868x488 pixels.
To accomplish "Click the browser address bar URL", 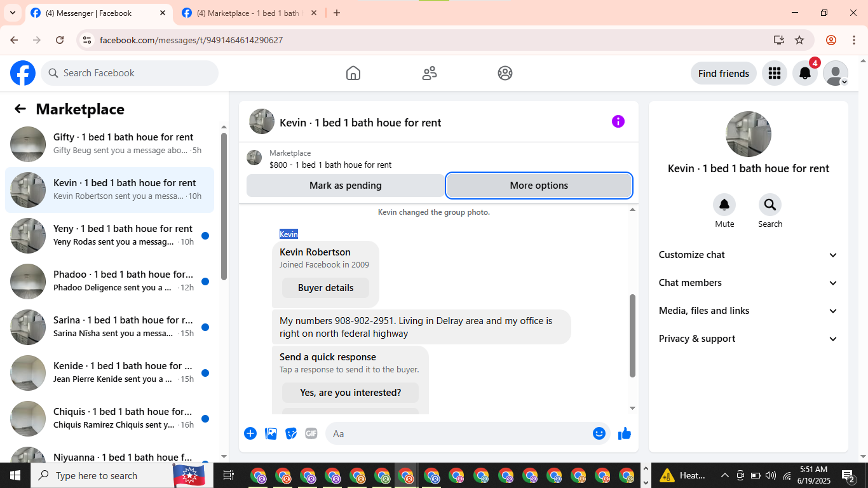I will [191, 40].
